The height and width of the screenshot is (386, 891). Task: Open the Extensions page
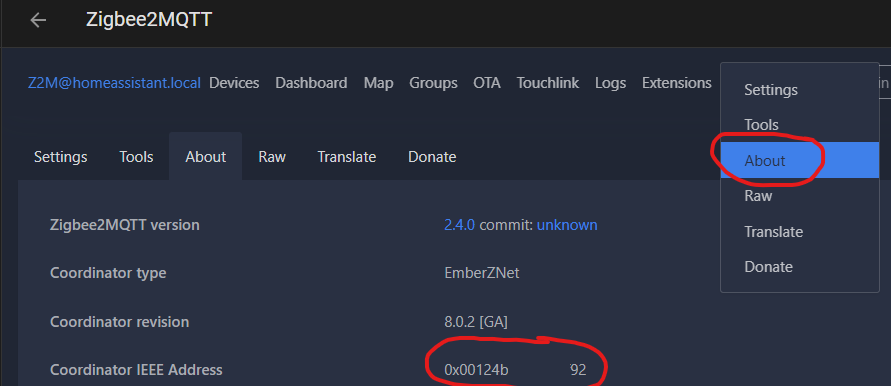pos(677,83)
